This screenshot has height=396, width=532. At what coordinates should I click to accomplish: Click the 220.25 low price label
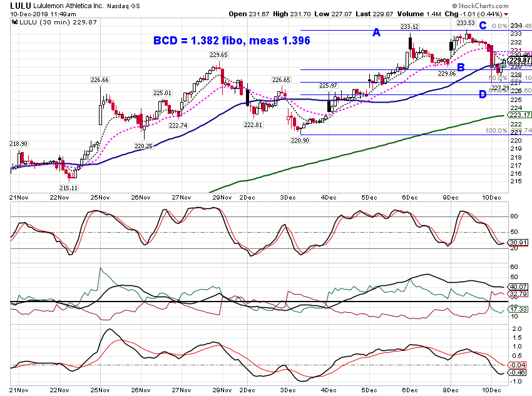143,146
